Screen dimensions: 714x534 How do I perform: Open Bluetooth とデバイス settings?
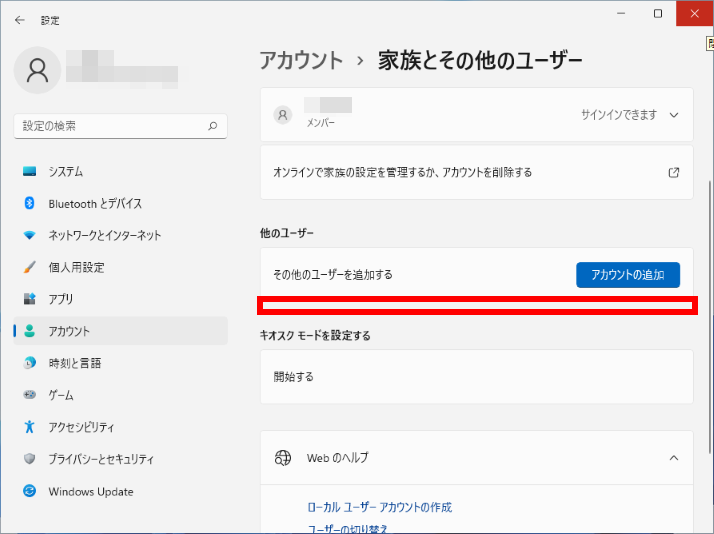pos(121,203)
